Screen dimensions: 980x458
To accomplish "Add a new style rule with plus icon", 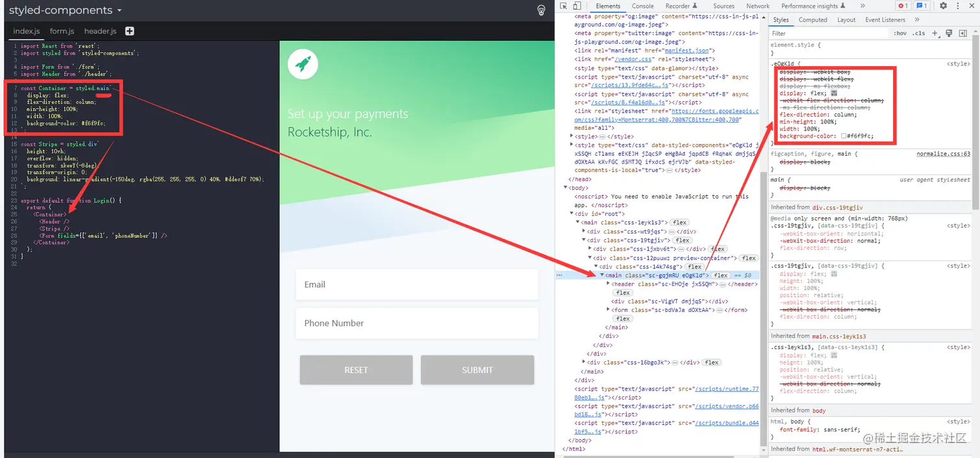I will point(935,33).
